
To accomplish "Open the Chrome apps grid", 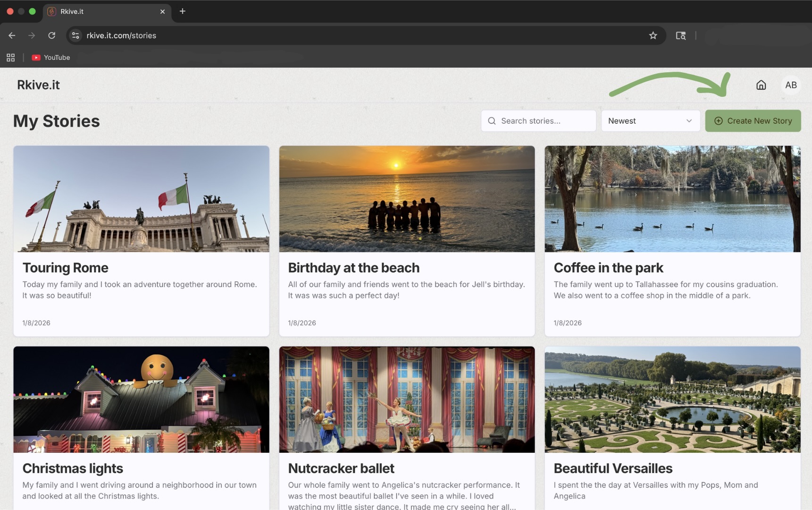I will coord(10,58).
